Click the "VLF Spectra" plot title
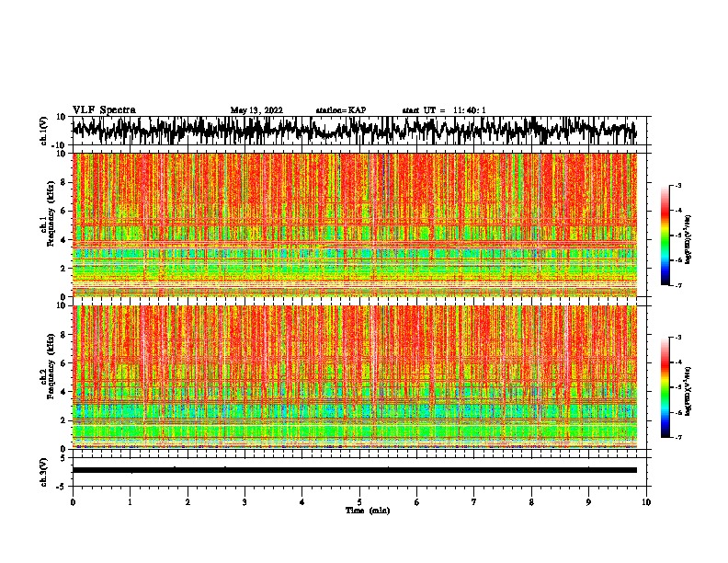Screen dimensions: 728x563 (x=104, y=109)
